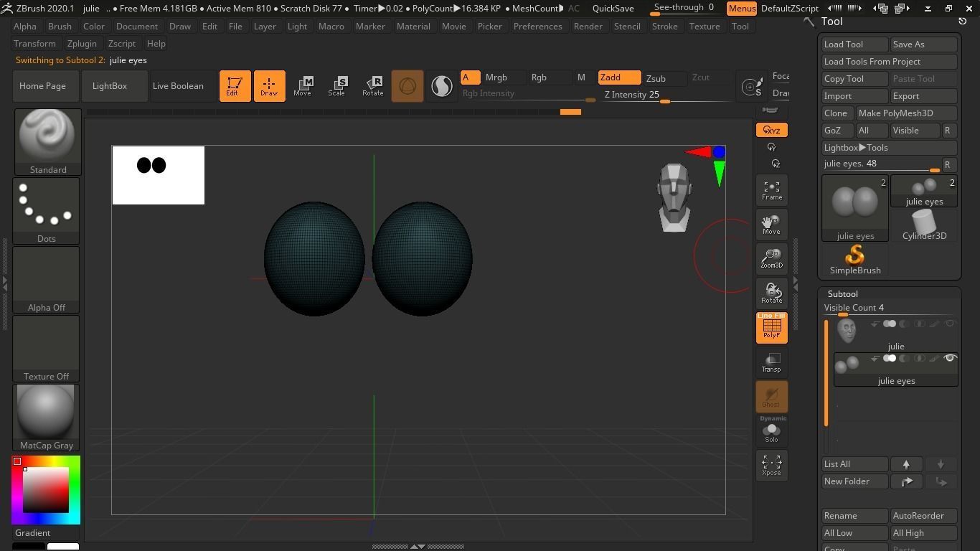
Task: Click the head camera-view indicator
Action: pyautogui.click(x=674, y=197)
